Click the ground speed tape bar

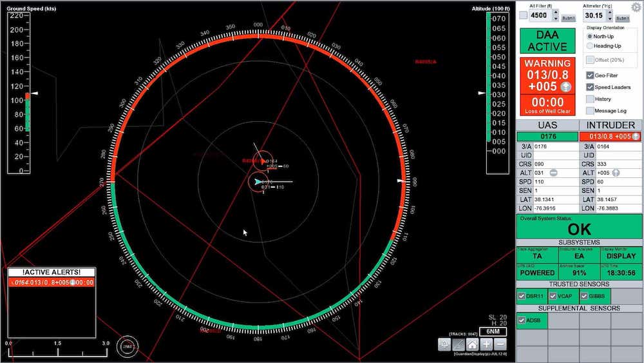(28, 112)
